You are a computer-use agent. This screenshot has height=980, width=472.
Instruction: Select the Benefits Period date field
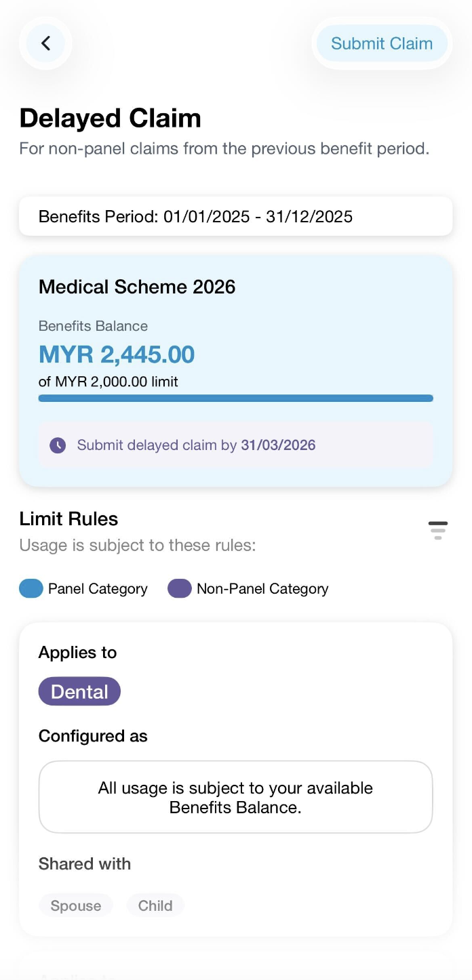(x=235, y=217)
